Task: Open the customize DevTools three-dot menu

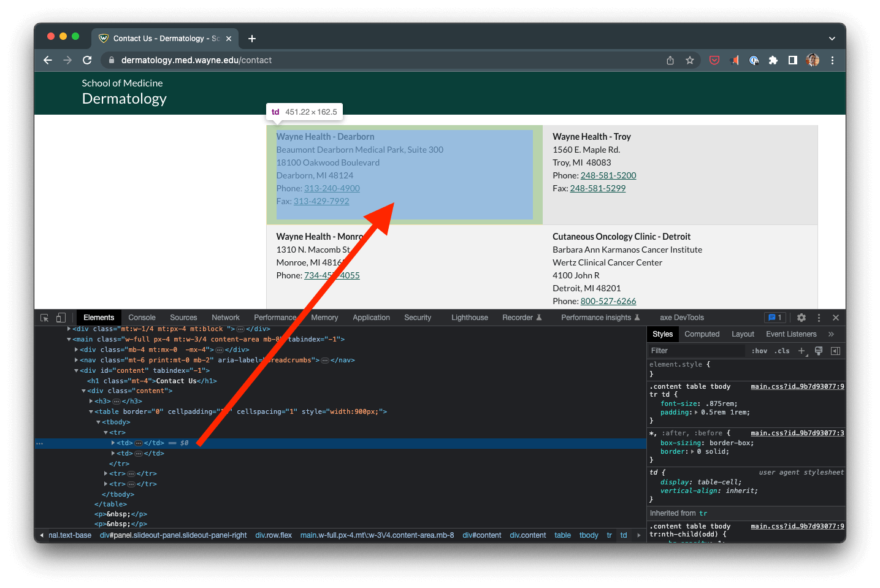Action: click(819, 317)
